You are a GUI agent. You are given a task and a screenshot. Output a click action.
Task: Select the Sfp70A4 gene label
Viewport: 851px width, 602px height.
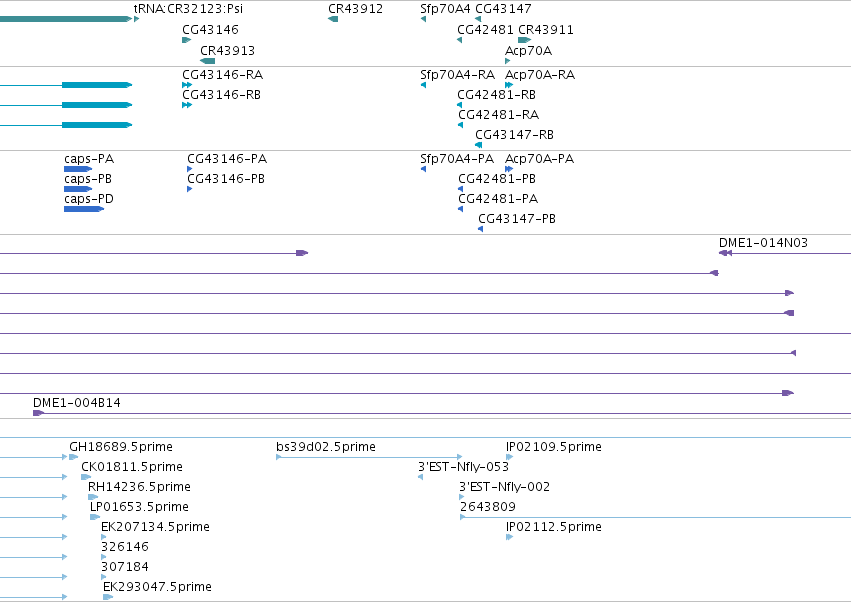click(x=445, y=9)
